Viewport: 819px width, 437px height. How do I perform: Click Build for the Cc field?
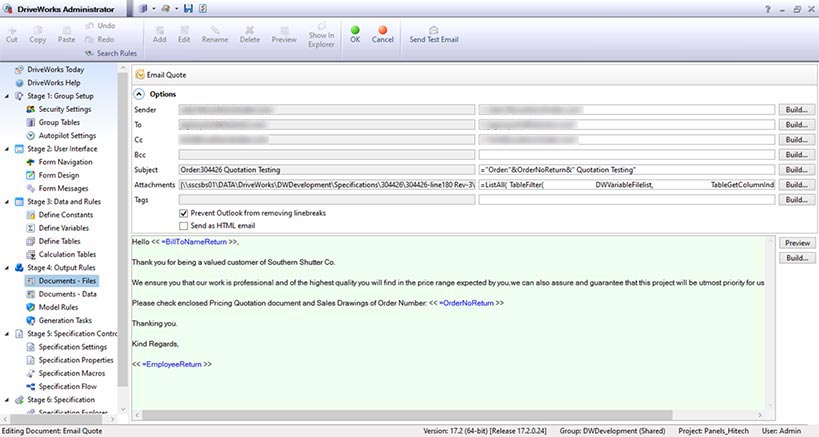pos(797,140)
